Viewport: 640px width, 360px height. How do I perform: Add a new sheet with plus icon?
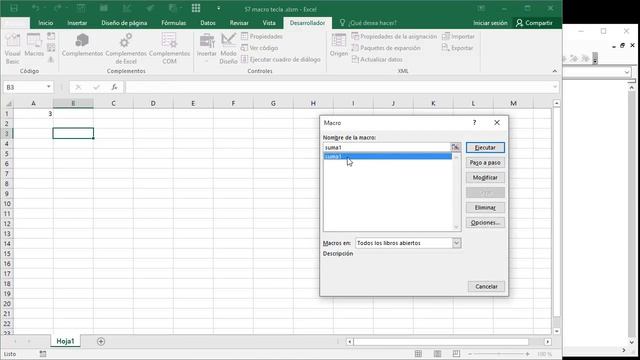coord(101,341)
